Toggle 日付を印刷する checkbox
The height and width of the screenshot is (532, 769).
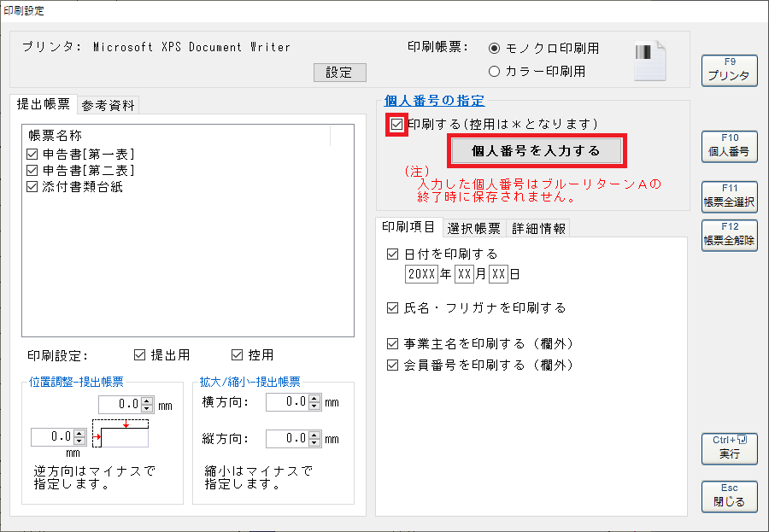click(392, 254)
